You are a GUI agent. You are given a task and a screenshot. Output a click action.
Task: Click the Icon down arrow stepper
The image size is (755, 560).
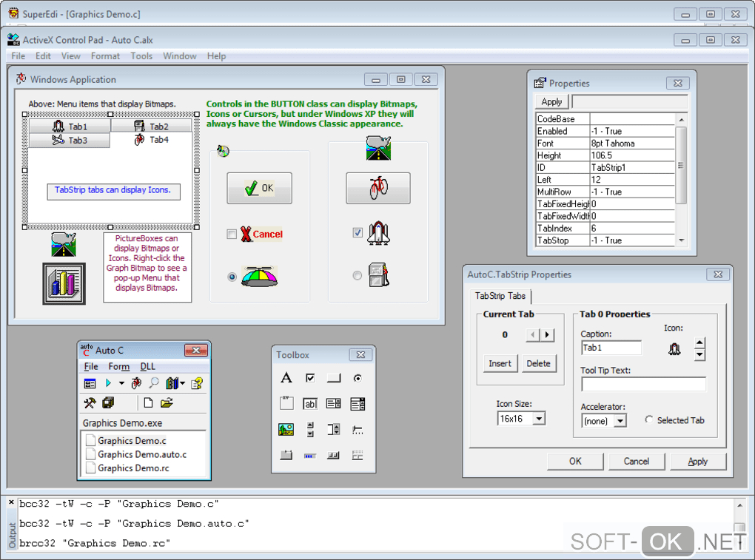tap(699, 354)
